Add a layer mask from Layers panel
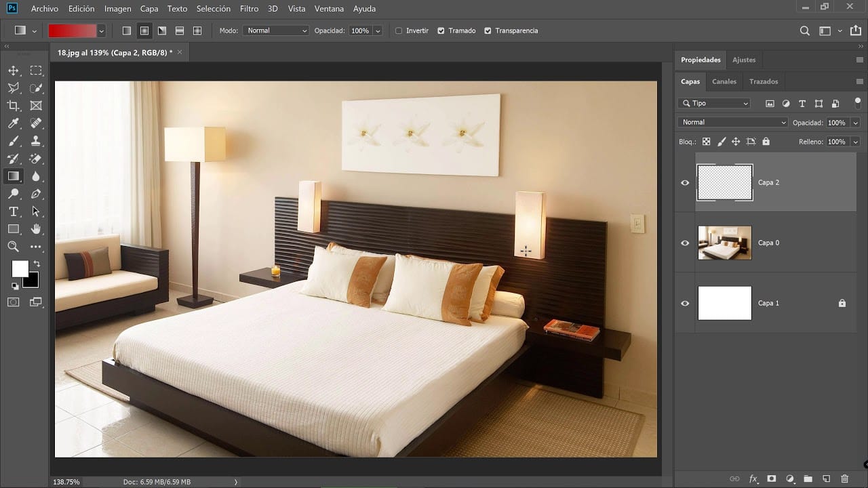The width and height of the screenshot is (868, 488). (x=771, y=479)
